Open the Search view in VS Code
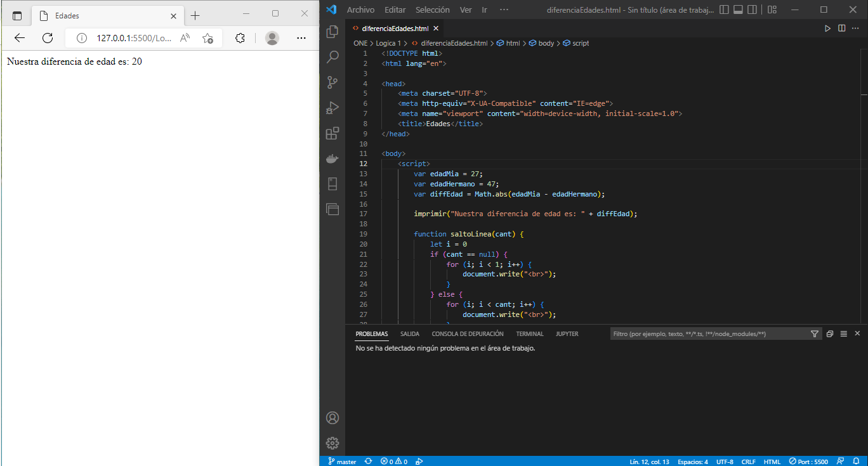The height and width of the screenshot is (466, 868). point(332,57)
